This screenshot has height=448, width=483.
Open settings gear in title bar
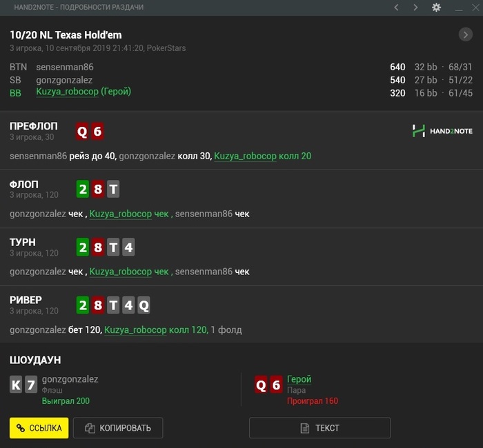click(x=436, y=8)
